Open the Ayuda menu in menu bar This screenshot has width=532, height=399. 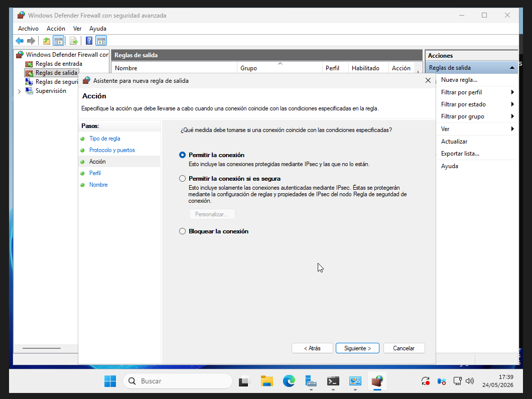click(98, 29)
